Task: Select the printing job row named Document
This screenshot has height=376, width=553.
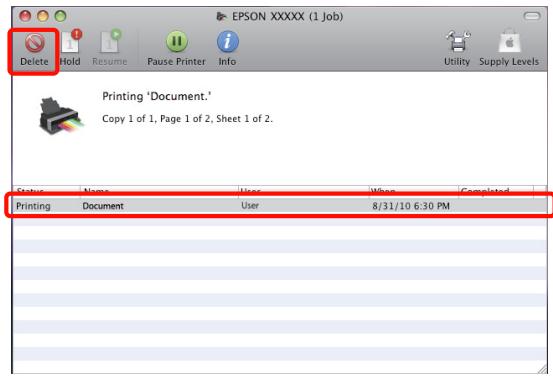Action: (279, 206)
